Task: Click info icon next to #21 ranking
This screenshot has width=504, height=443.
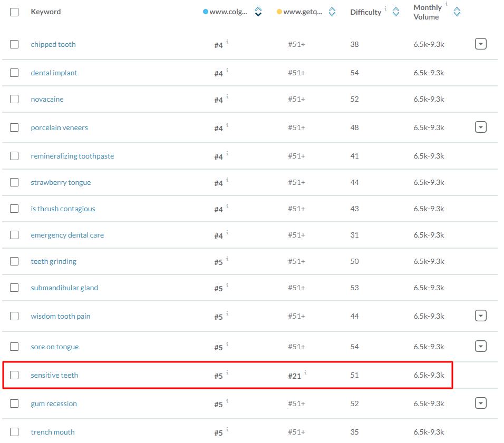Action: [305, 373]
